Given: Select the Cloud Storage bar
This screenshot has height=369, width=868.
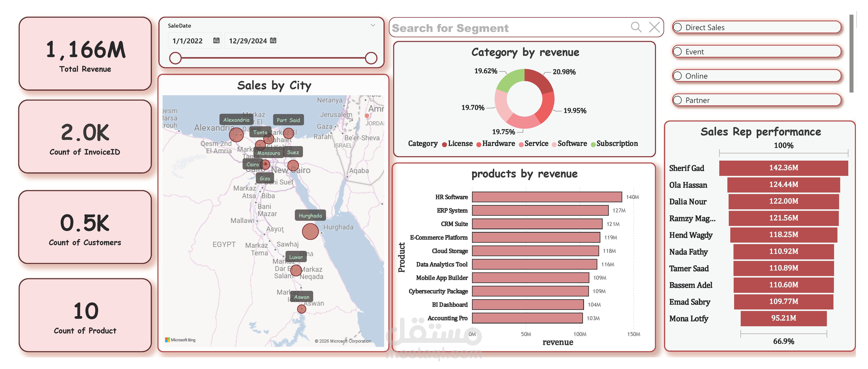Looking at the screenshot, I should (535, 251).
